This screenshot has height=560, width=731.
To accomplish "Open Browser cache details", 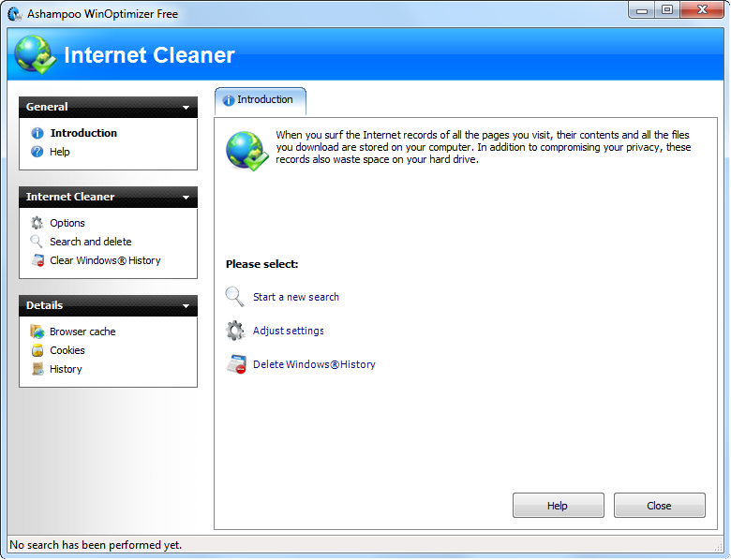I will 83,332.
